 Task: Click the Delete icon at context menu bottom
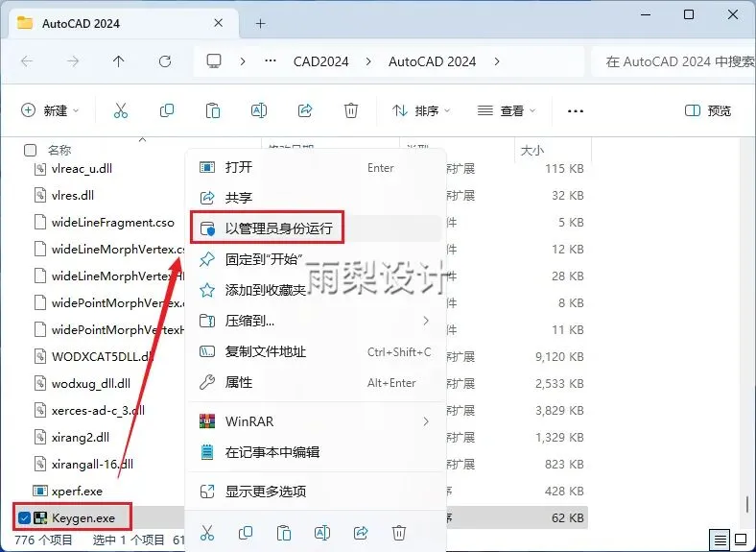[399, 533]
